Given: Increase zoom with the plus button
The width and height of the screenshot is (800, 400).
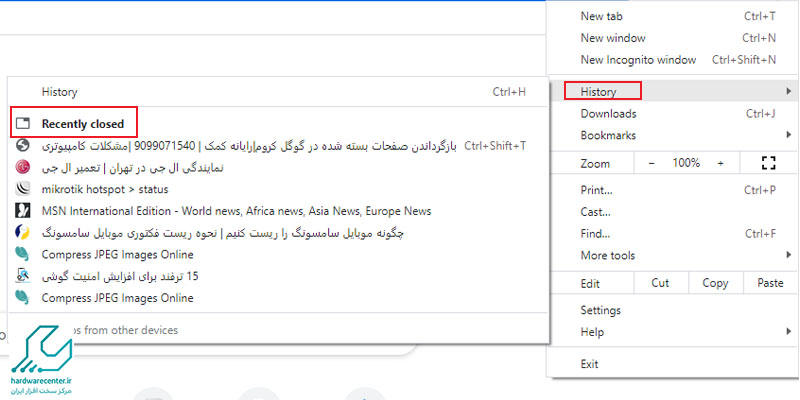Looking at the screenshot, I should coord(718,162).
